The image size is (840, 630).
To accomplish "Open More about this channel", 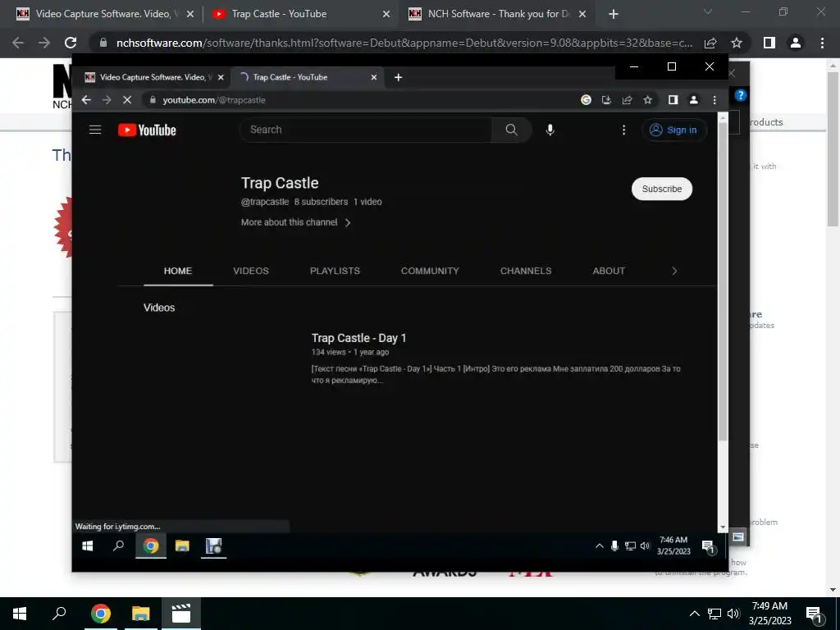I will tap(295, 222).
